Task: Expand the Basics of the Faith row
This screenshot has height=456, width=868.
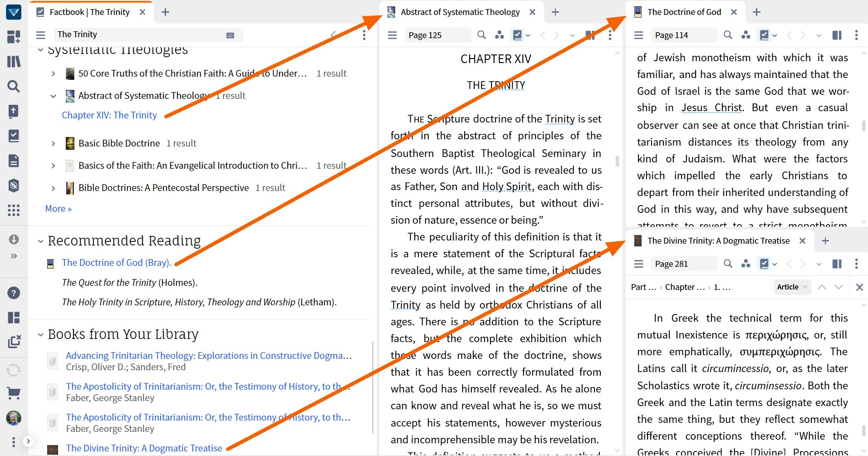Action: click(54, 166)
